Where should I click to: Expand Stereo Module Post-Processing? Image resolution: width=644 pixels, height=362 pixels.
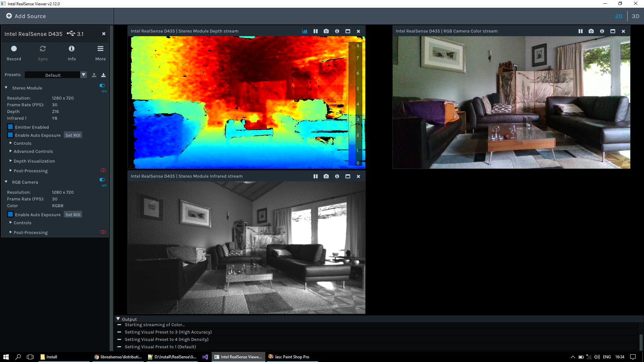(10, 171)
